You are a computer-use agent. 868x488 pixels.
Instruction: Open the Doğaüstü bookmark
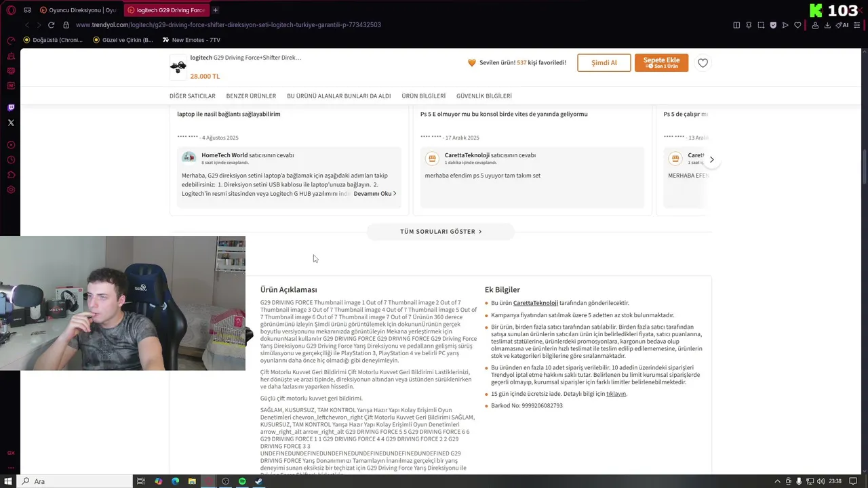point(52,40)
